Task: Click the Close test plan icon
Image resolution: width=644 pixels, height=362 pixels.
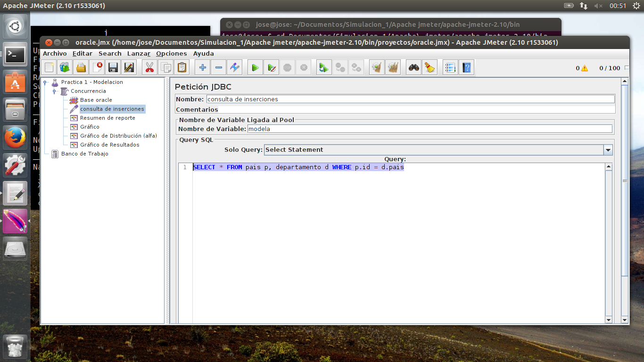Action: pos(97,67)
